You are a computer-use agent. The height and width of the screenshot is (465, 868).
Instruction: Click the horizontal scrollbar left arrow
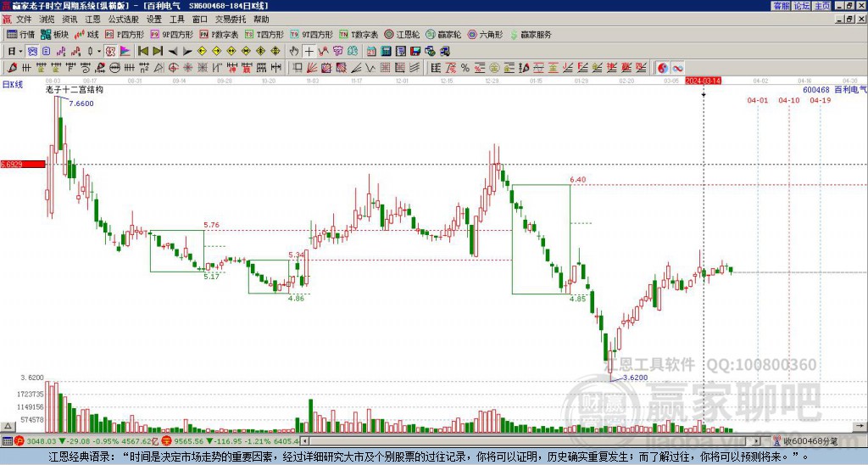(x=305, y=441)
